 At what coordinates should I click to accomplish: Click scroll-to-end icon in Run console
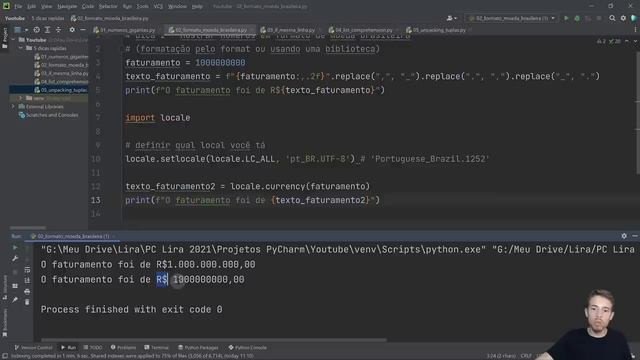(27, 280)
